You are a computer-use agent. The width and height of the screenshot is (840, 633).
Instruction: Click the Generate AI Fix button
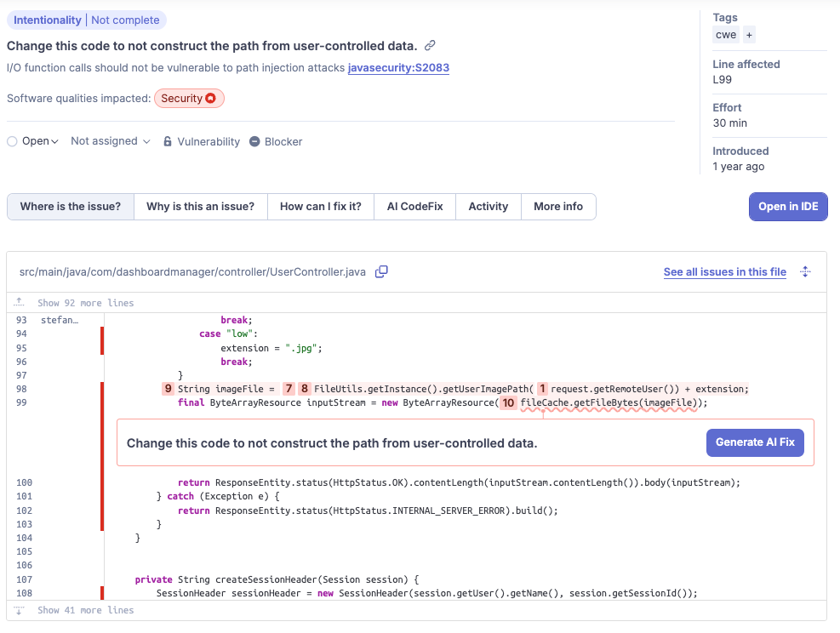tap(755, 442)
